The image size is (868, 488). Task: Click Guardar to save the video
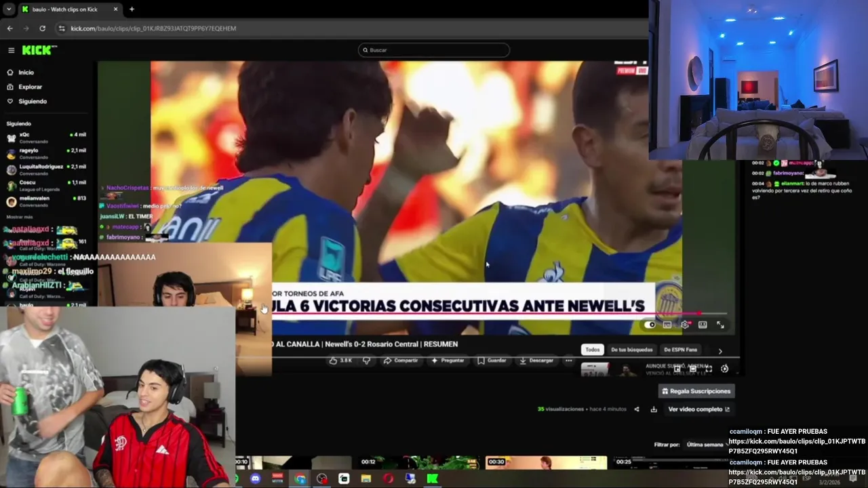click(492, 361)
